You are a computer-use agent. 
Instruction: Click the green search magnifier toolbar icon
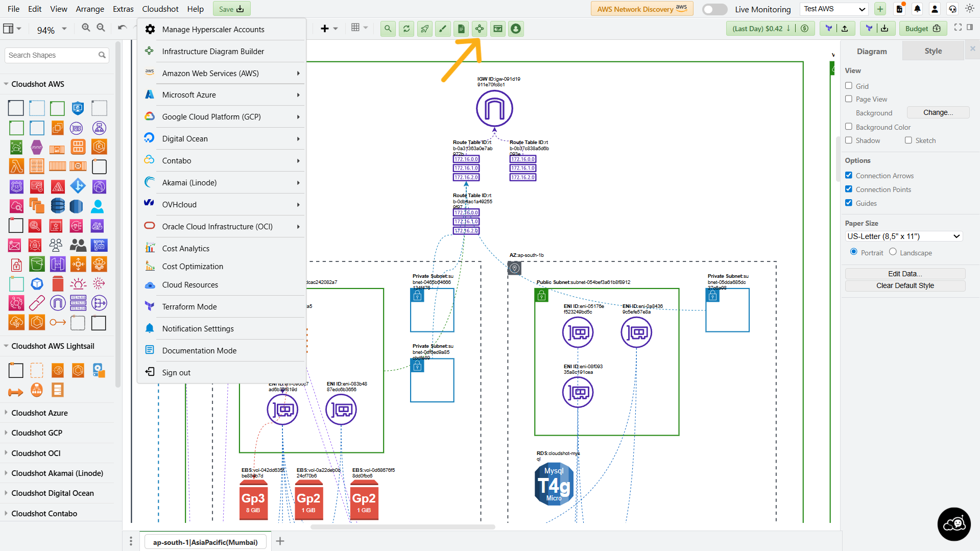(388, 29)
